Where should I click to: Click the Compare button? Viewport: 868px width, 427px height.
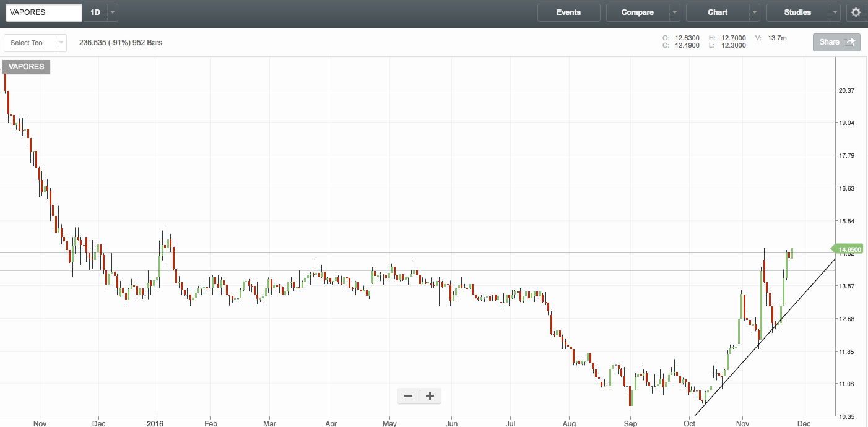point(637,12)
